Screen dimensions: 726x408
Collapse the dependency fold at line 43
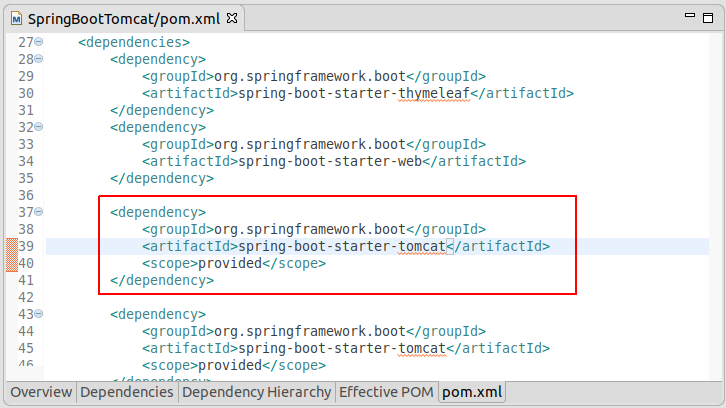(x=39, y=314)
